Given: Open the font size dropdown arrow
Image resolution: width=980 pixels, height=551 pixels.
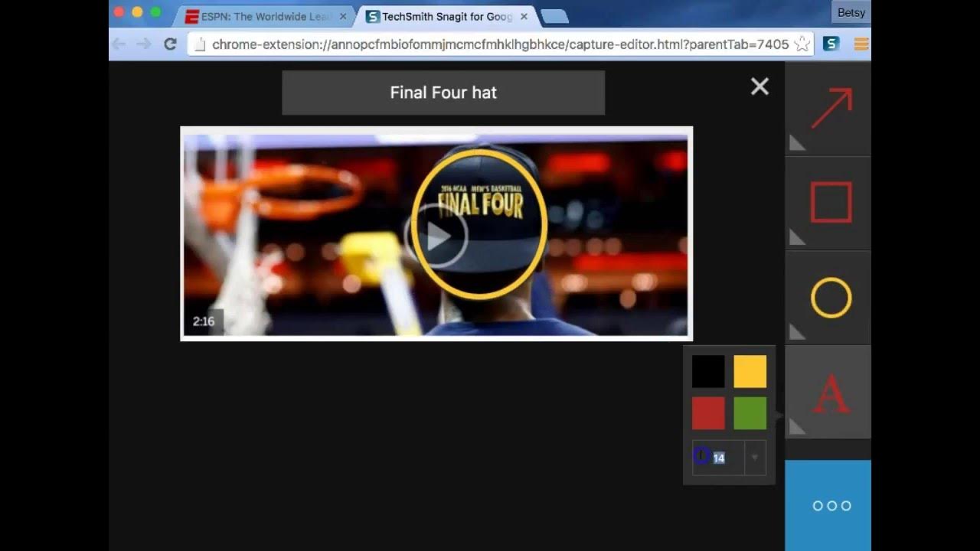Looking at the screenshot, I should (755, 458).
